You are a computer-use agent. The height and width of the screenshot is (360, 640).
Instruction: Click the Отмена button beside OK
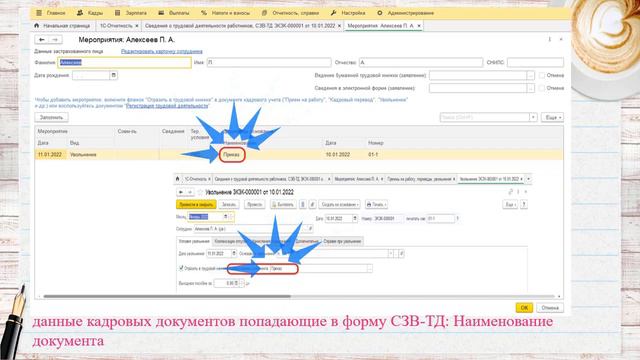550,307
